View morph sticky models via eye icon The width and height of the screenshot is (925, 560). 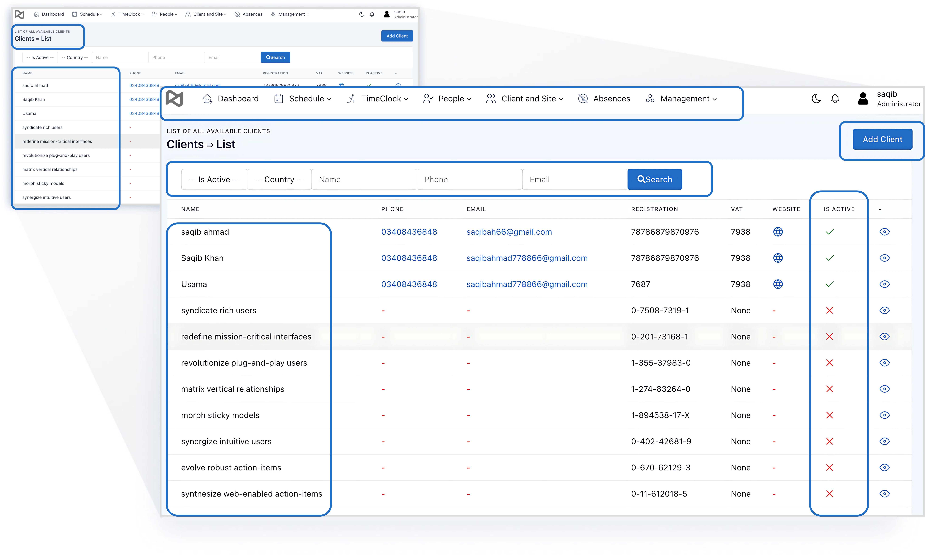(x=884, y=415)
